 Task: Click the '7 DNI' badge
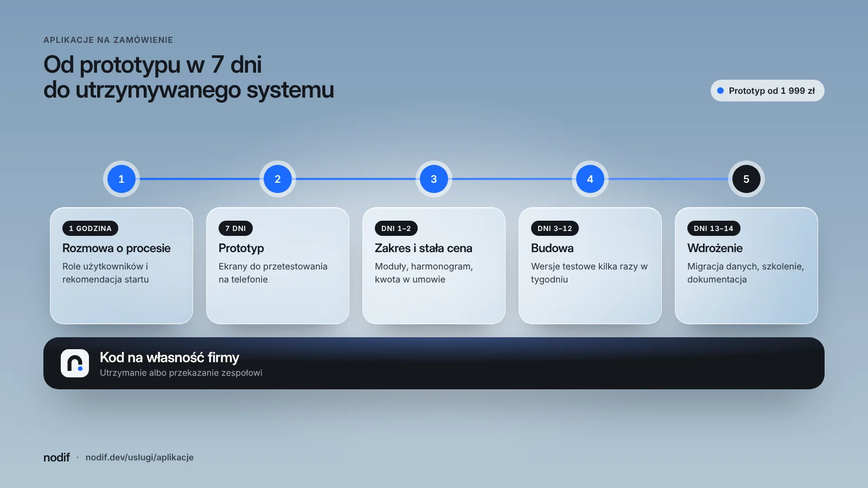[x=235, y=228]
